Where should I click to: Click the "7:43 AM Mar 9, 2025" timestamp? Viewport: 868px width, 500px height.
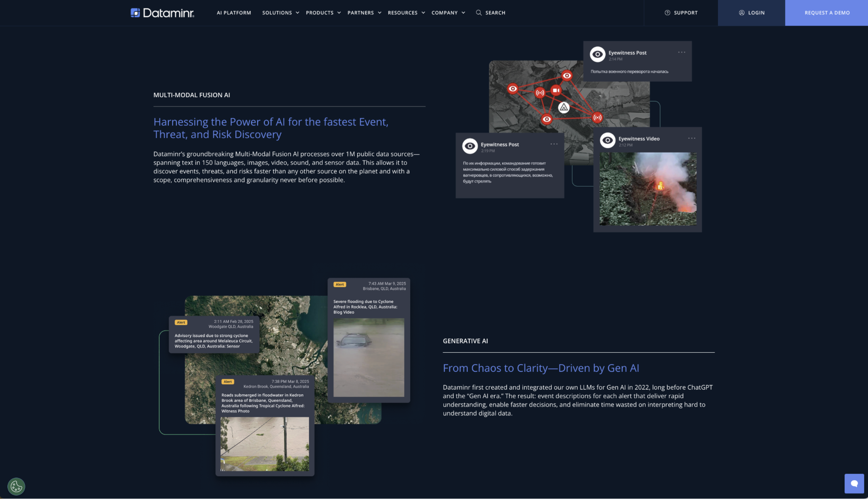pyautogui.click(x=387, y=284)
